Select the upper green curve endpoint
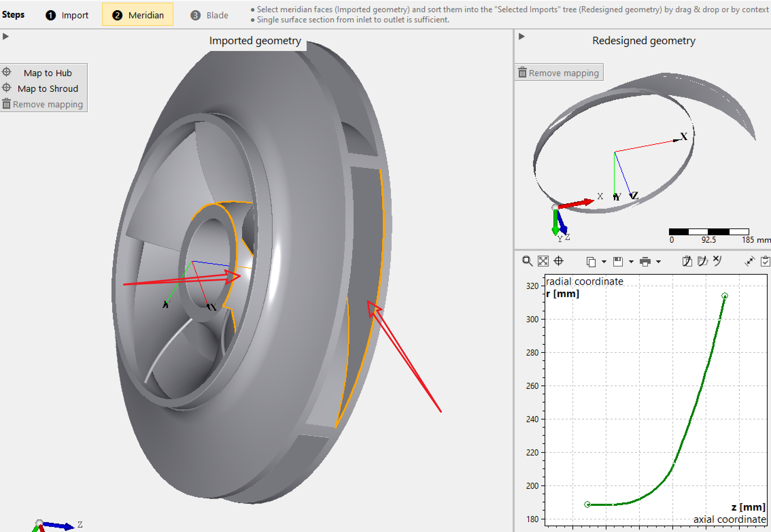 [x=725, y=296]
